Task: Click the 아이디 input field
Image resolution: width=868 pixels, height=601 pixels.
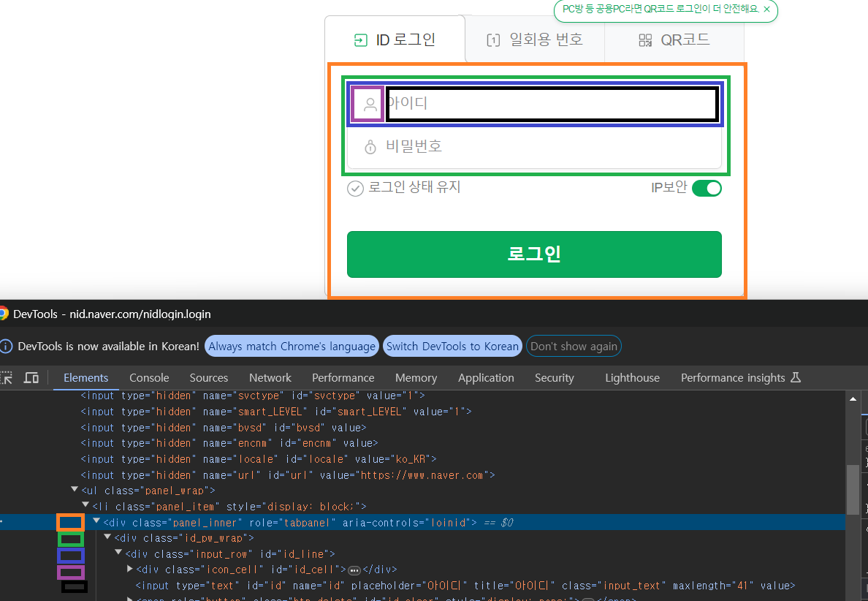Action: [x=552, y=104]
